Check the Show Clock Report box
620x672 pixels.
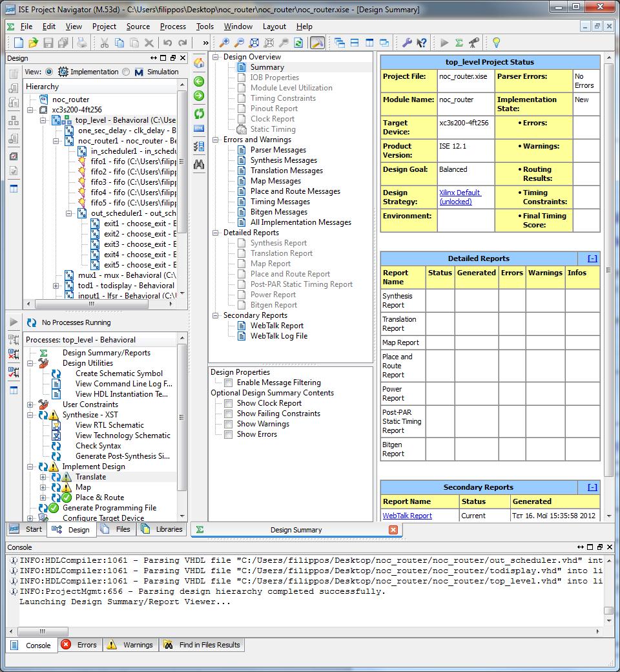(x=229, y=403)
